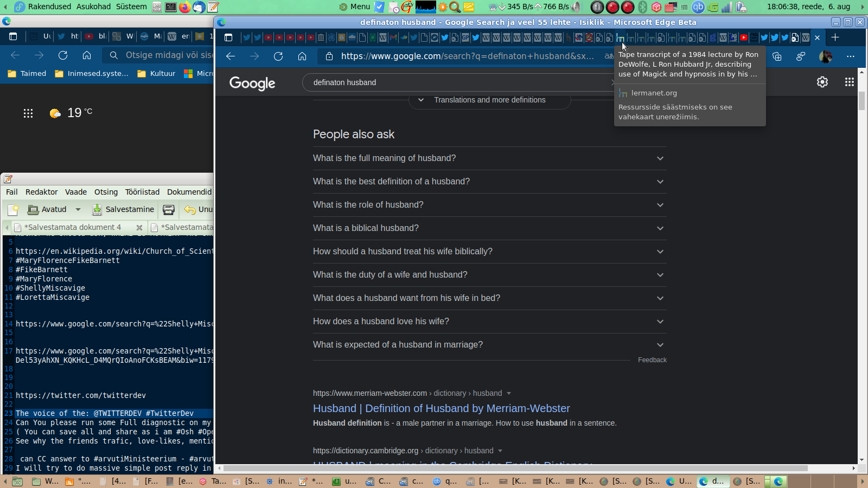
Task: Switch to 'Salvestamata dokument 4' tab
Action: [x=71, y=227]
